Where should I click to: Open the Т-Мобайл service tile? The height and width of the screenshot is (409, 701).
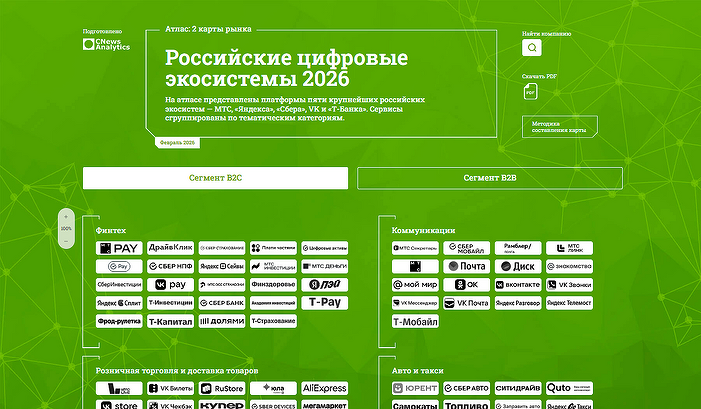[x=415, y=321]
